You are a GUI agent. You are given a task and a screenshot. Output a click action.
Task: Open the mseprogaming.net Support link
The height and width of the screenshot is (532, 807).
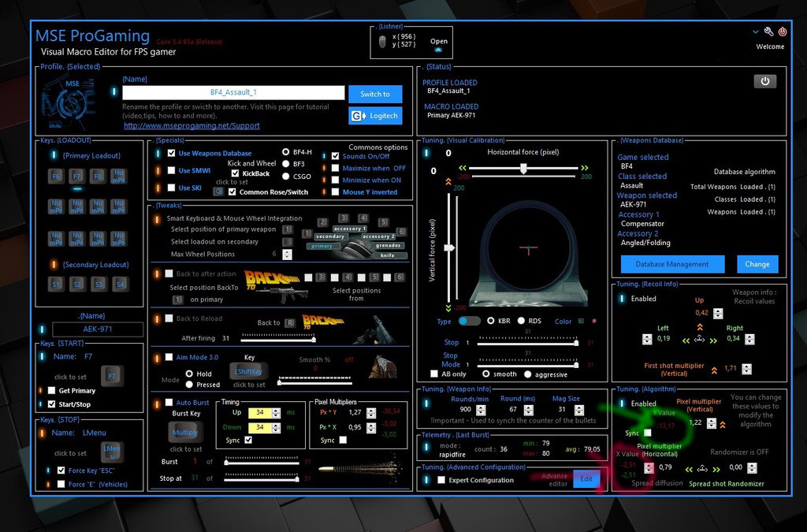[x=192, y=125]
